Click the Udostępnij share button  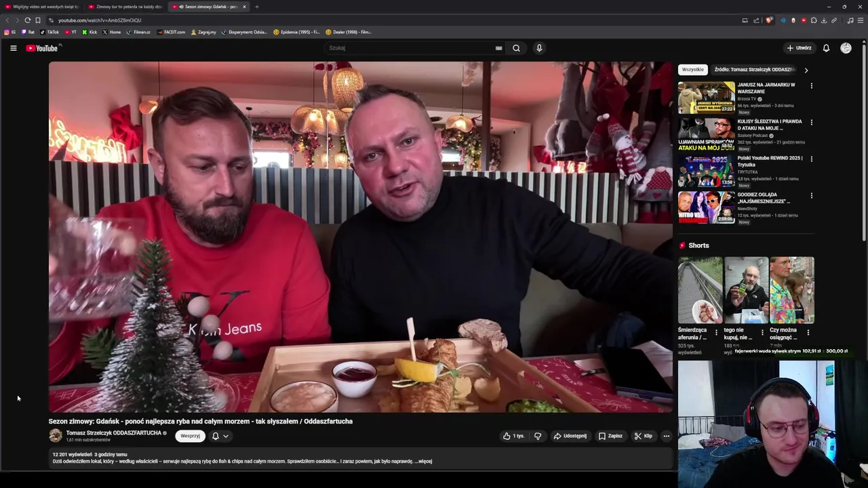(x=570, y=436)
